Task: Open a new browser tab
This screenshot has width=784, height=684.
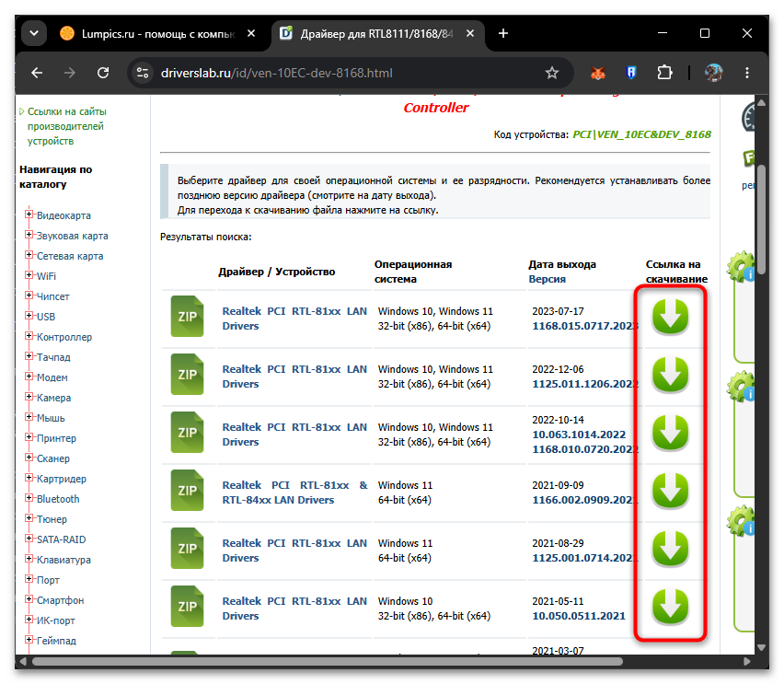Action: (503, 33)
